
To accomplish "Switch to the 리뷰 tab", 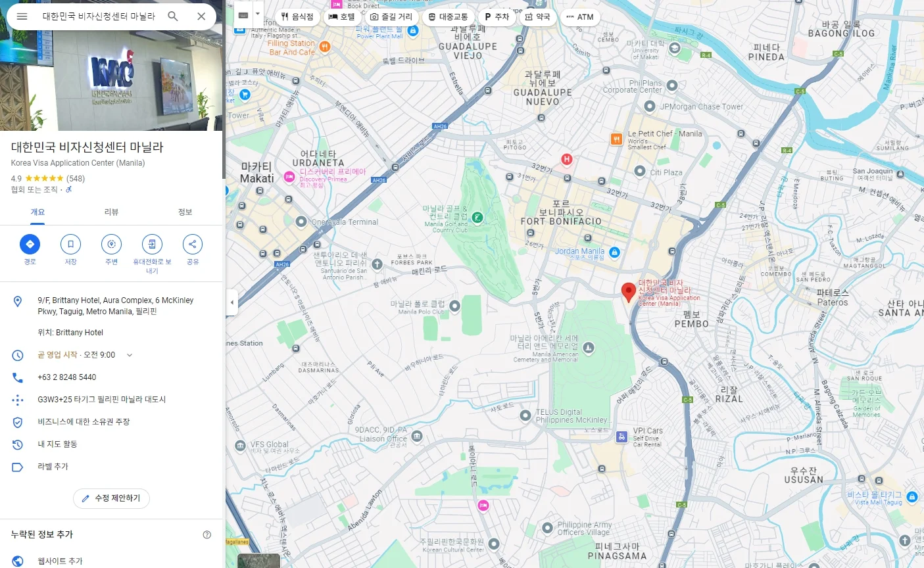I will coord(112,212).
